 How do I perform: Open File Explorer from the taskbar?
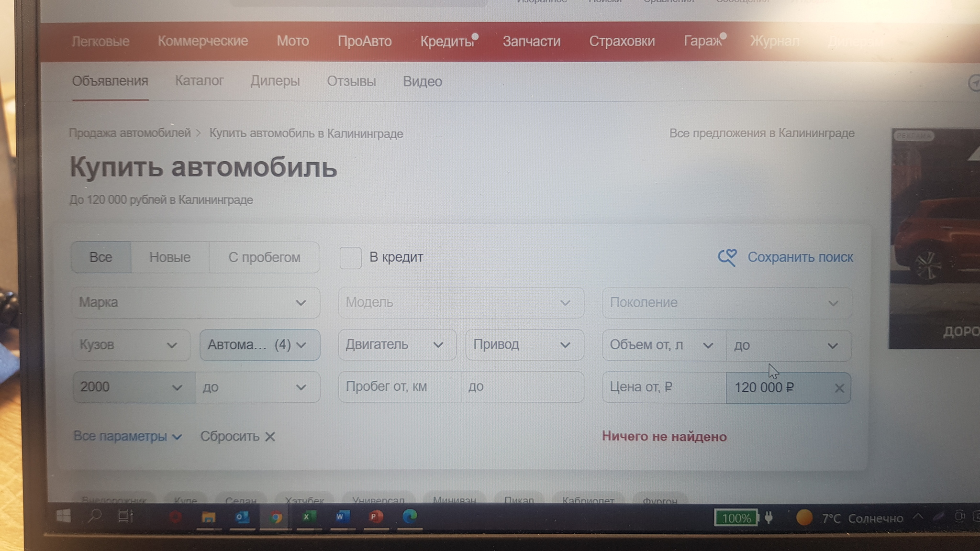click(208, 517)
